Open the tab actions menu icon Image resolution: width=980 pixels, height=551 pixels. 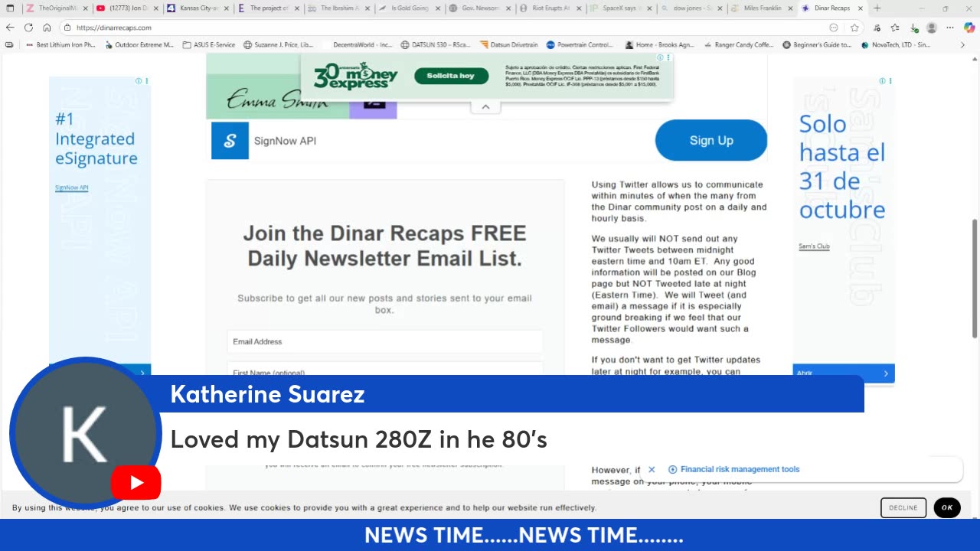click(x=10, y=8)
